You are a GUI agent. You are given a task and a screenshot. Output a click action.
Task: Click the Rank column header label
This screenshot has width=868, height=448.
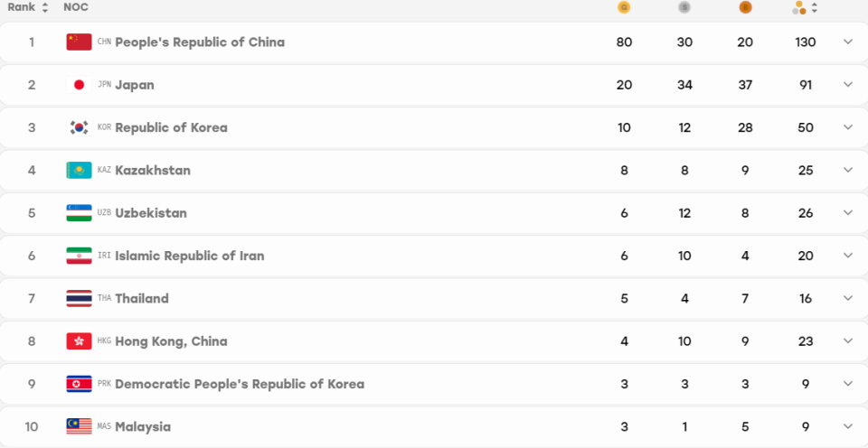[x=22, y=8]
